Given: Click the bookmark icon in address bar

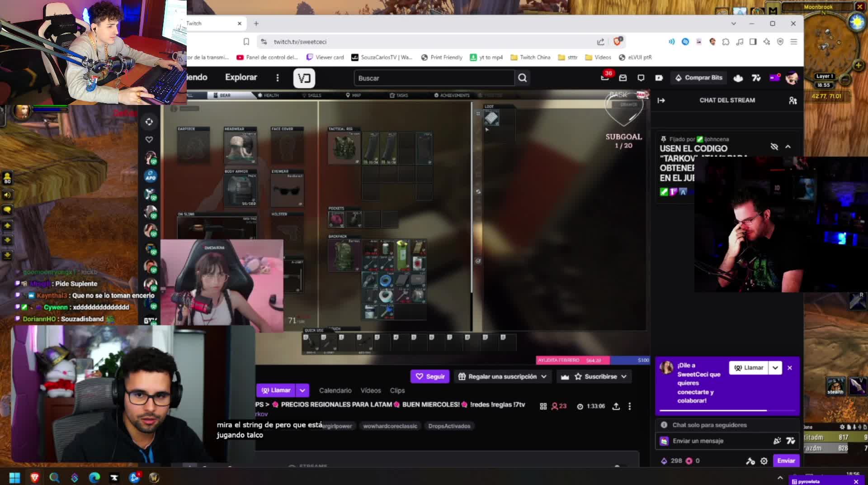Looking at the screenshot, I should pyautogui.click(x=246, y=42).
